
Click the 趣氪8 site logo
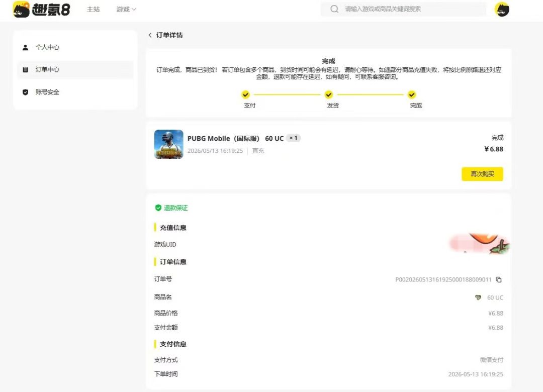(41, 9)
